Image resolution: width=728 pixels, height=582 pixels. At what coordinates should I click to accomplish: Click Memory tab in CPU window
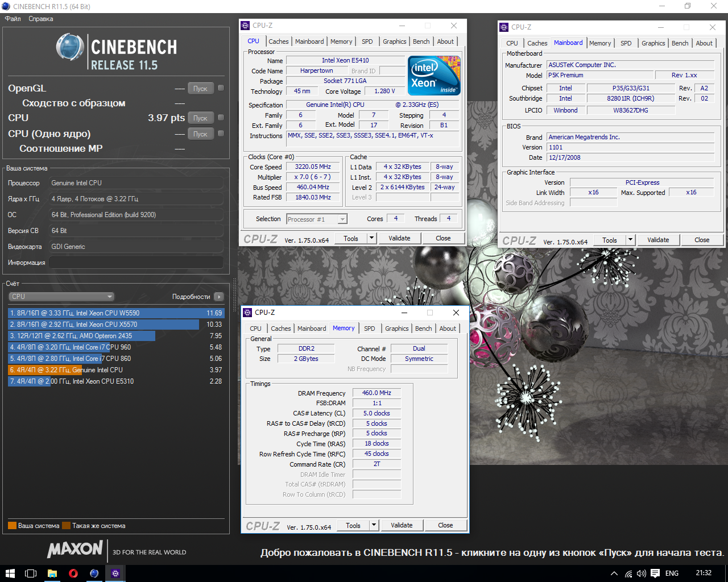[341, 41]
